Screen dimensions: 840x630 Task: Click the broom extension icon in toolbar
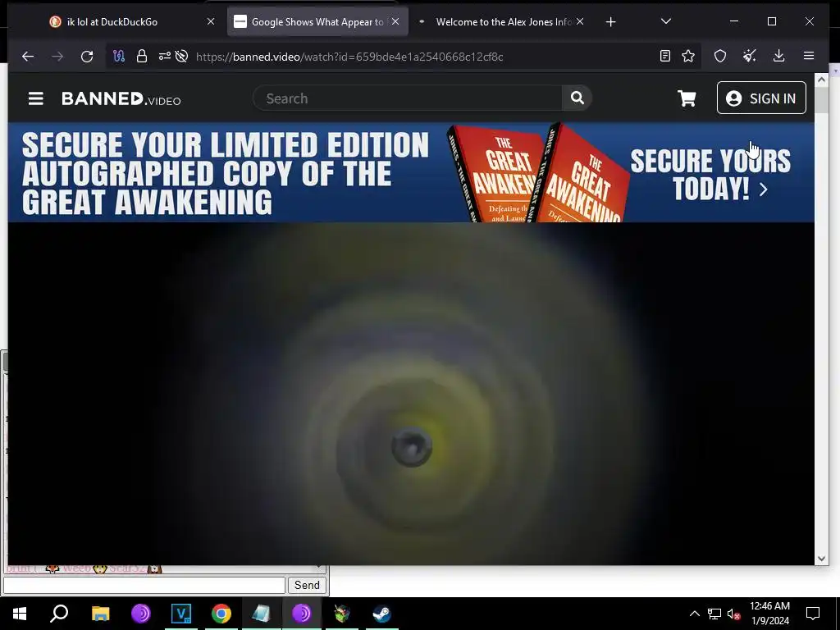point(750,56)
